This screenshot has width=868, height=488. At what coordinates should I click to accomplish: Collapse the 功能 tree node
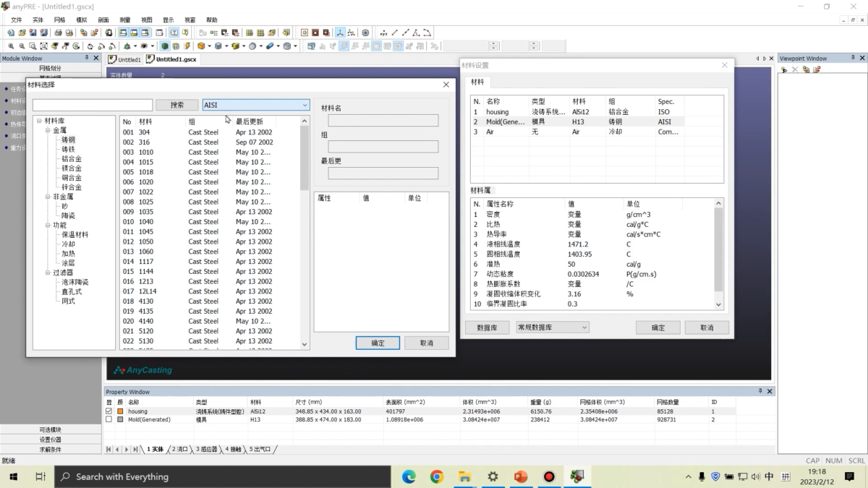[48, 225]
